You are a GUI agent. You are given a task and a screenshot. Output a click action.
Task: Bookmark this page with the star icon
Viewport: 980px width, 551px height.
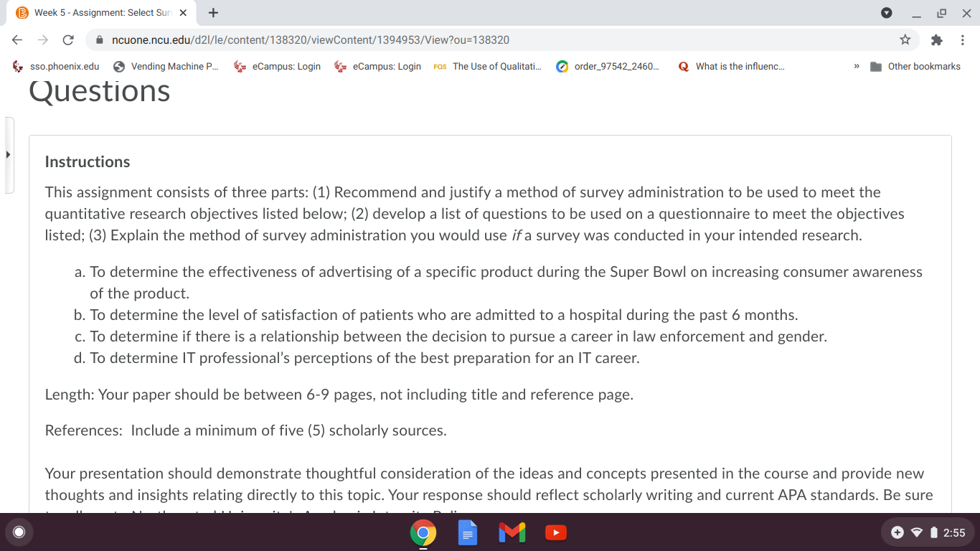(x=905, y=39)
